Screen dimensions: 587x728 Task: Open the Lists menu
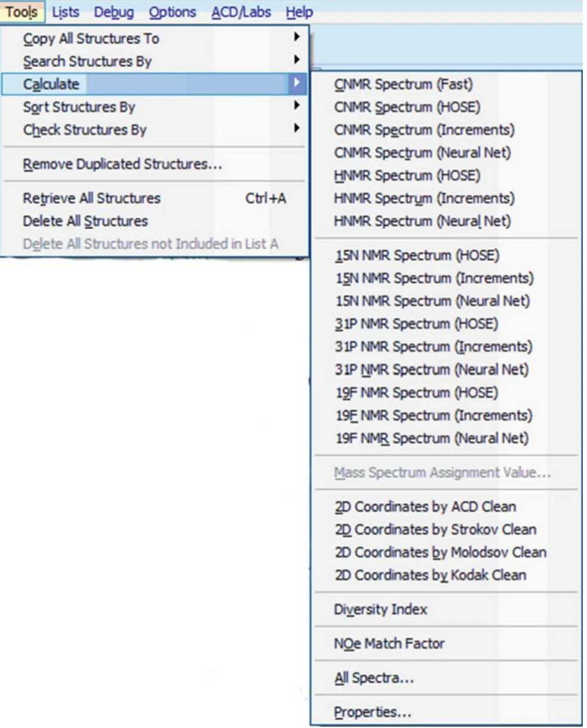click(66, 11)
